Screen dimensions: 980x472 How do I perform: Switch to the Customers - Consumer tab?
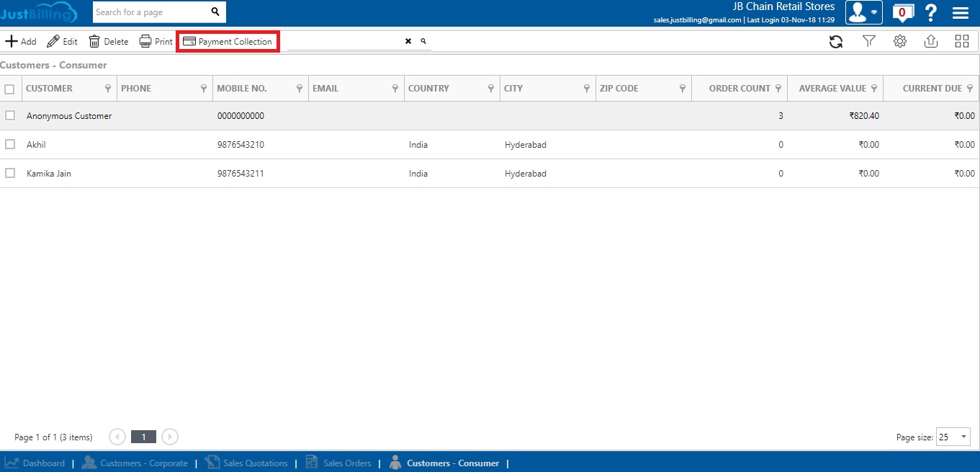[x=444, y=463]
